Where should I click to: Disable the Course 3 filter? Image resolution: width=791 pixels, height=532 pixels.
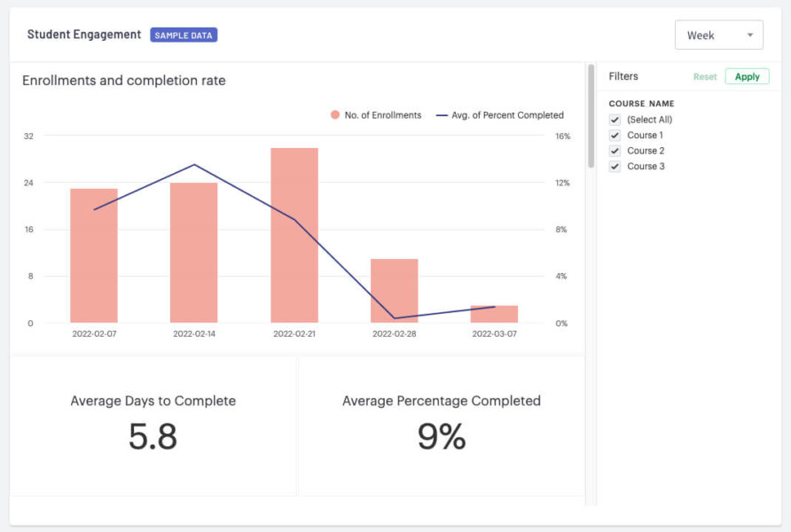(x=615, y=166)
